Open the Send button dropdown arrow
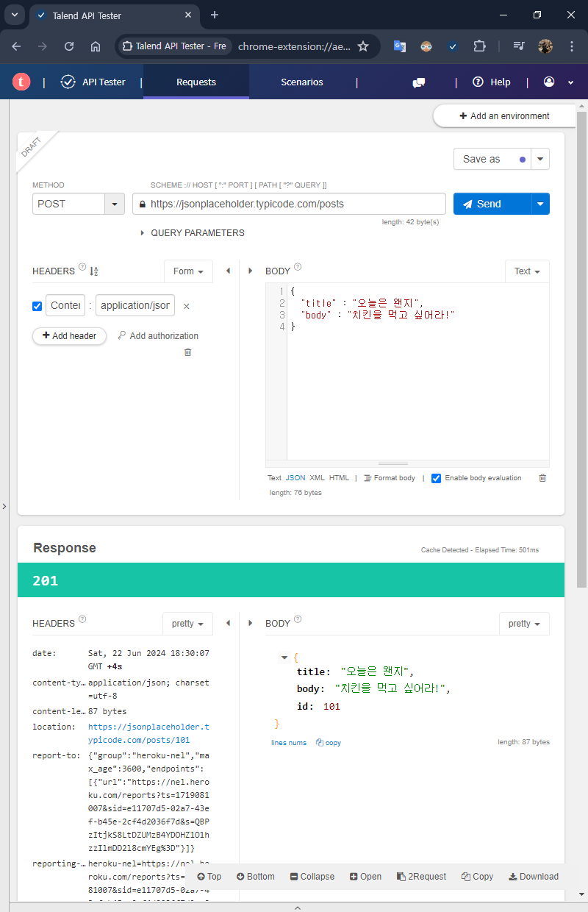Viewport: 588px width, 912px height. [x=540, y=204]
